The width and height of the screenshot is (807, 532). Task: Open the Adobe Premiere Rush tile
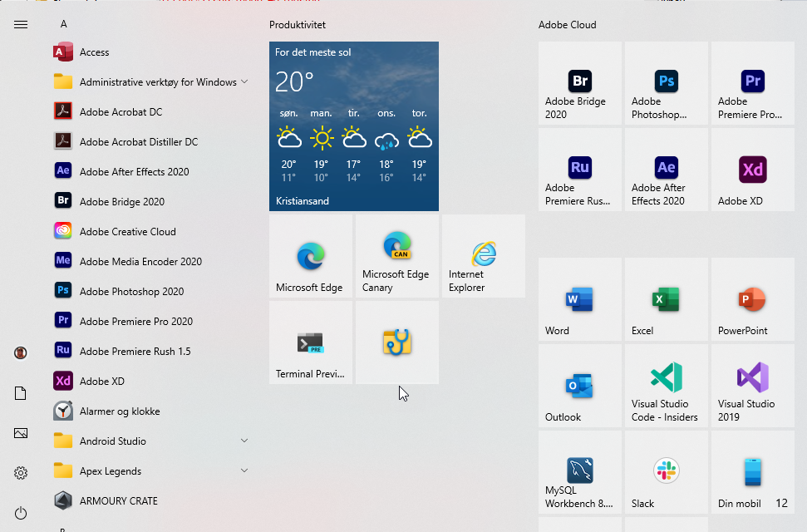(580, 170)
